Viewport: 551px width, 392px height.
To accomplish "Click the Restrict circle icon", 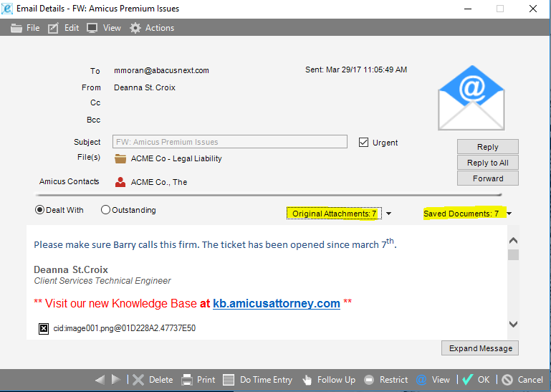I will click(369, 380).
